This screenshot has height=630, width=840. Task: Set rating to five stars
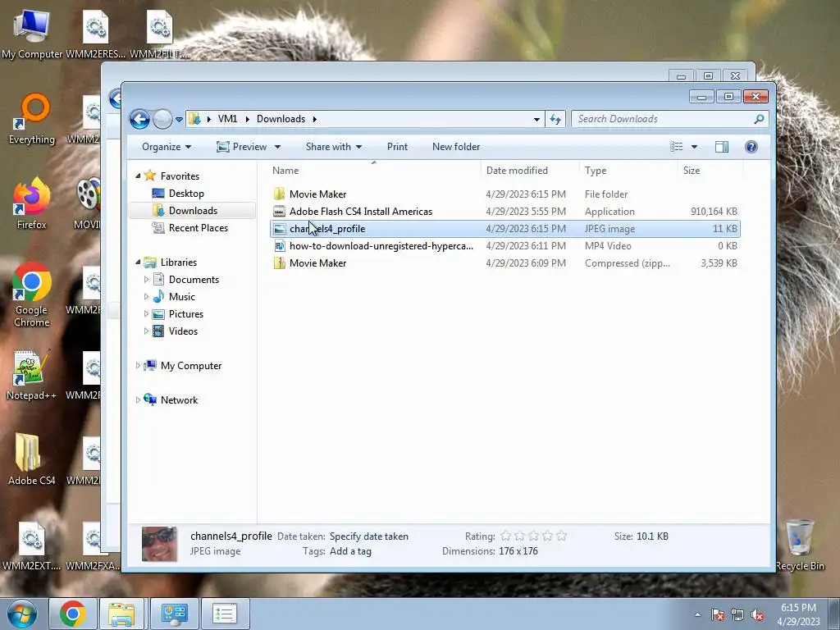(561, 536)
